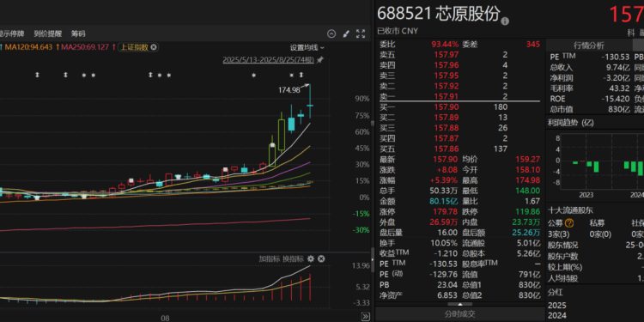644x322 pixels.
Task: Click 加指标 to add indicator
Action: [269, 258]
